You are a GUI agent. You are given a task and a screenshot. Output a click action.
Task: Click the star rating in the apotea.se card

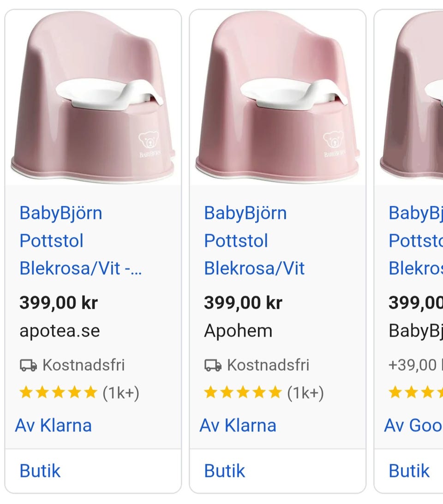coord(58,393)
